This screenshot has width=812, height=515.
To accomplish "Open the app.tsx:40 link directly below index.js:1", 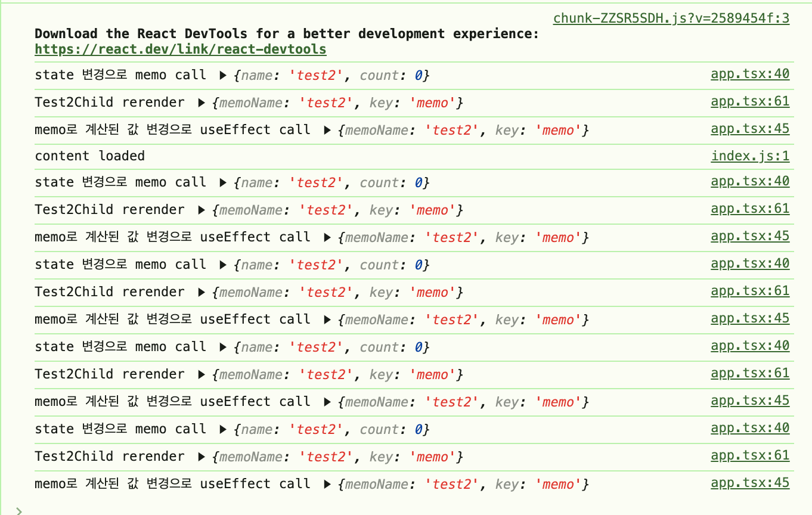I will (750, 182).
